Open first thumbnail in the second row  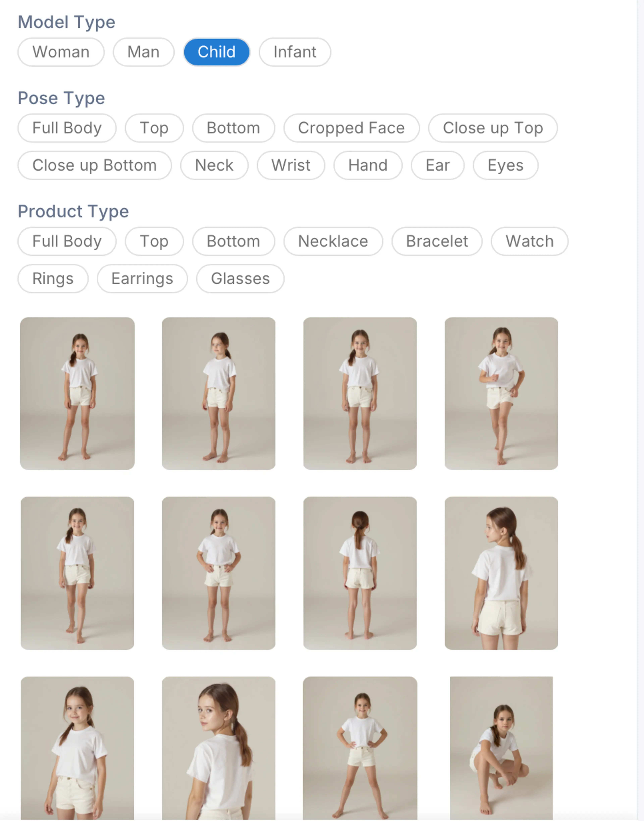pos(77,573)
